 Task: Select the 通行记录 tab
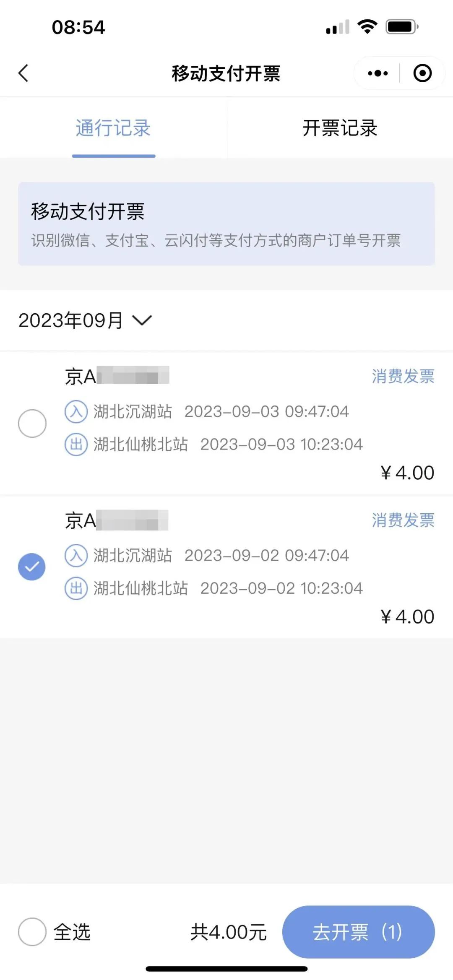coord(113,128)
